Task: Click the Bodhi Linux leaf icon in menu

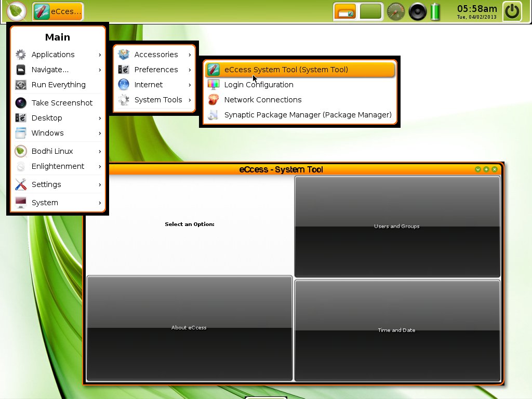Action: click(21, 151)
